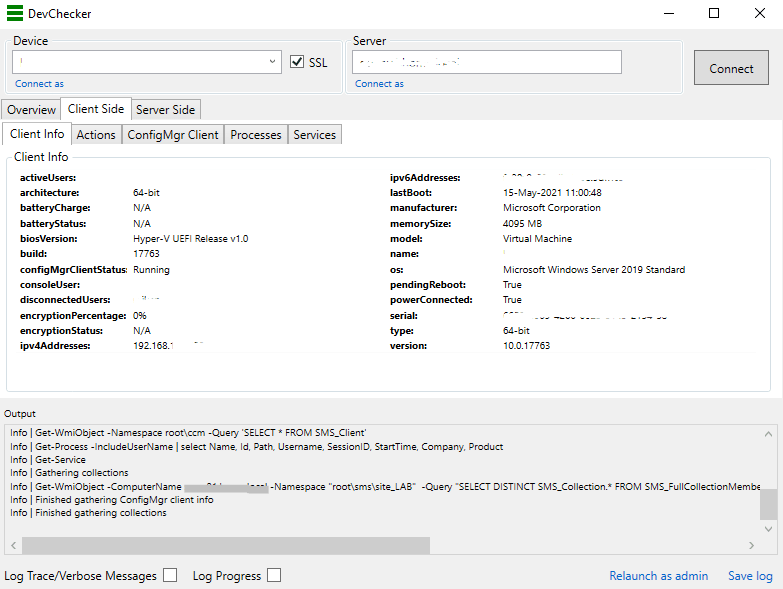Switch to ConfigMgr Client sub-tab
783x589 pixels.
click(173, 135)
